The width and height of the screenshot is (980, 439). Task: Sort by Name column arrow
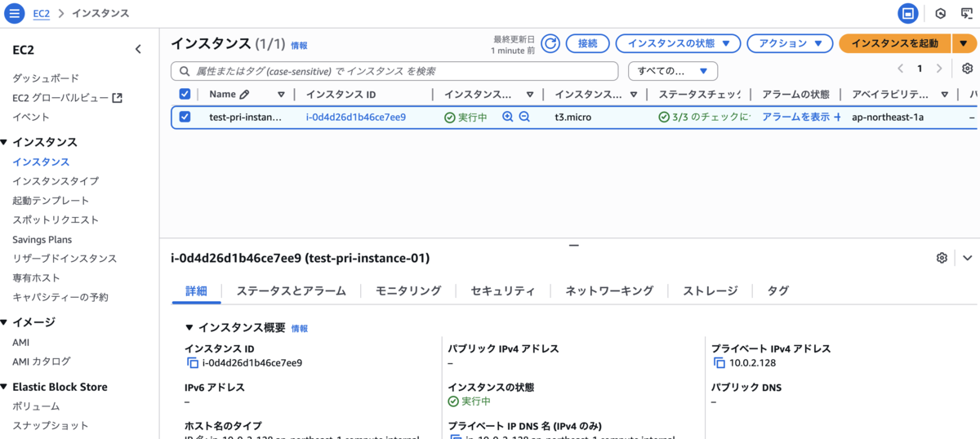click(282, 95)
